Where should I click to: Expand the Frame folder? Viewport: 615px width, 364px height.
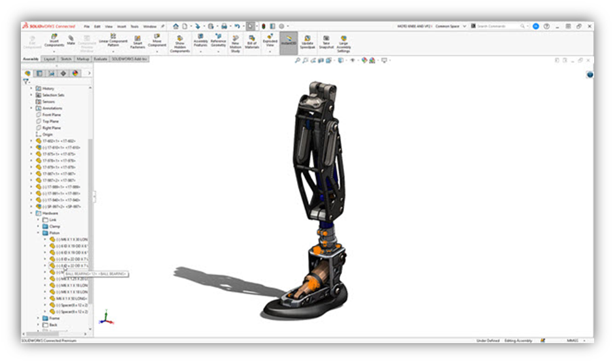39,318
